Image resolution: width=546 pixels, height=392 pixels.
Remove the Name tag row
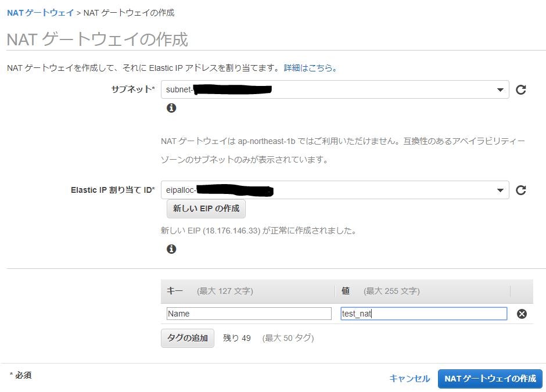(522, 314)
